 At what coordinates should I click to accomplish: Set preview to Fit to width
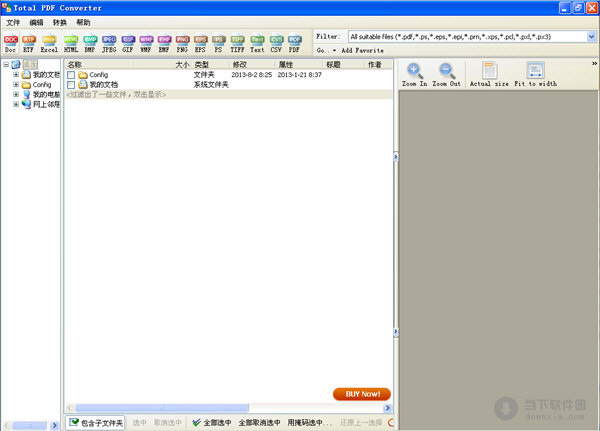[535, 74]
